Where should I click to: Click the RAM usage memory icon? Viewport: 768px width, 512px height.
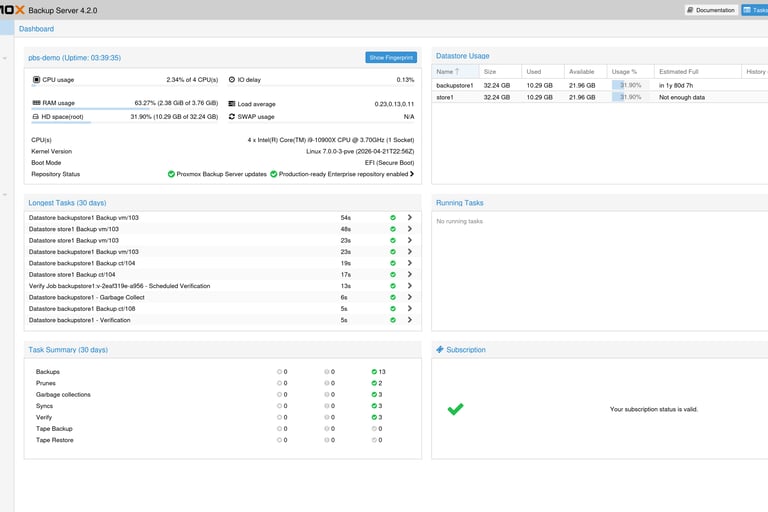click(36, 103)
